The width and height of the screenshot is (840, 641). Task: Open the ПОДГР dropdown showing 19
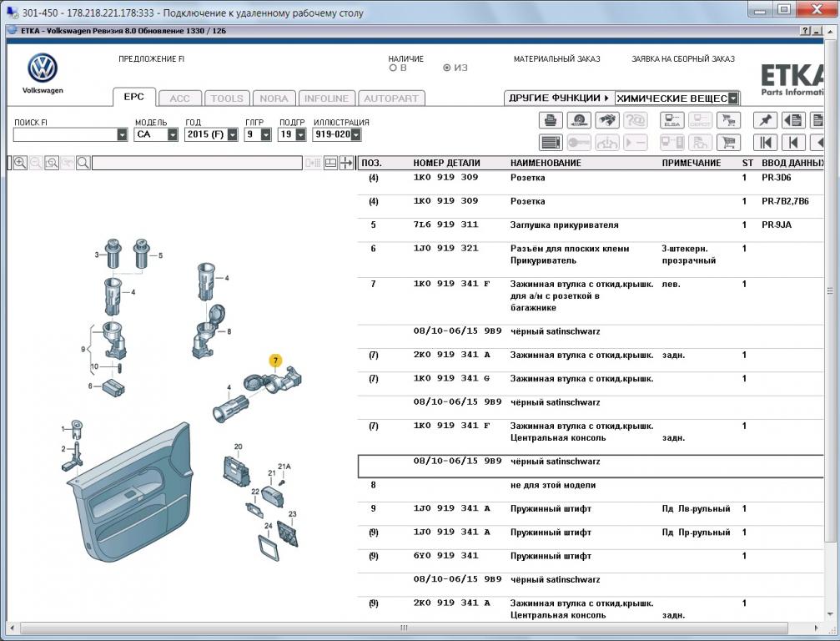pos(300,134)
